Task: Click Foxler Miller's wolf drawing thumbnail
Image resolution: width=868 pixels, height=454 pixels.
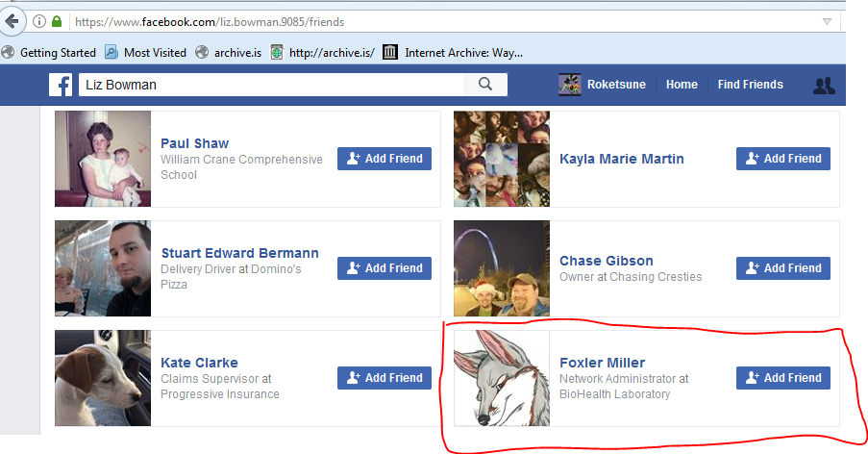Action: [x=502, y=378]
